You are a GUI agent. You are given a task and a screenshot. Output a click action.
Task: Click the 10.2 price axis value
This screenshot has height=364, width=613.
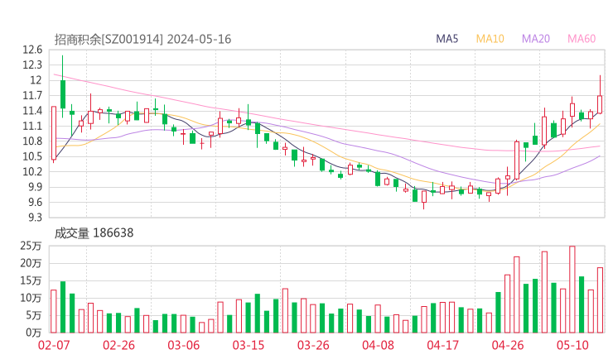click(x=32, y=171)
